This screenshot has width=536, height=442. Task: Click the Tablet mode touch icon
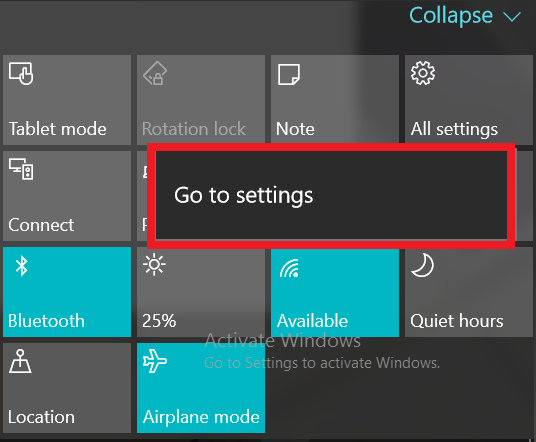(21, 73)
